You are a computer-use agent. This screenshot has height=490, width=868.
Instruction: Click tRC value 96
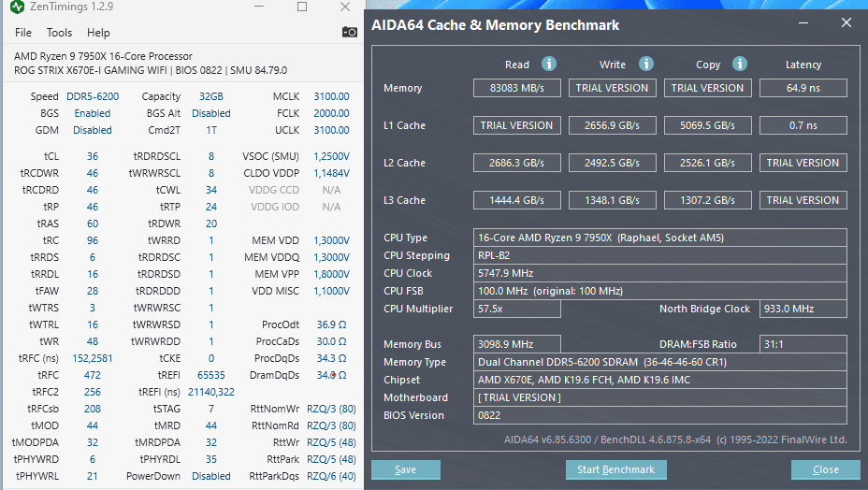(x=93, y=240)
